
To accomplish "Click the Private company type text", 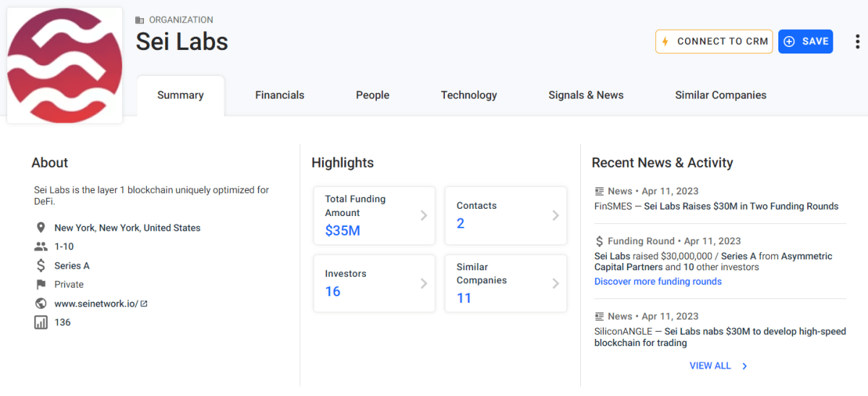I will coord(69,285).
